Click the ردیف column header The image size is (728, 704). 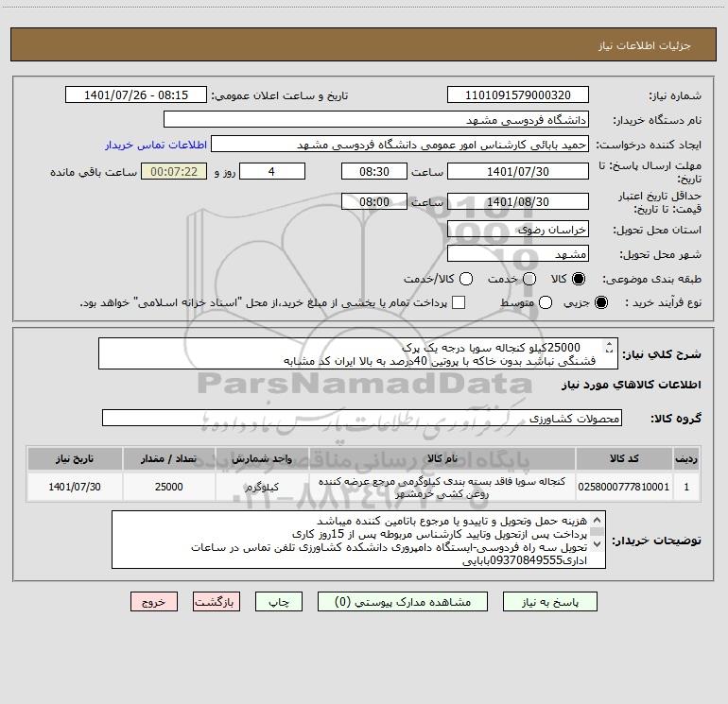pos(686,458)
